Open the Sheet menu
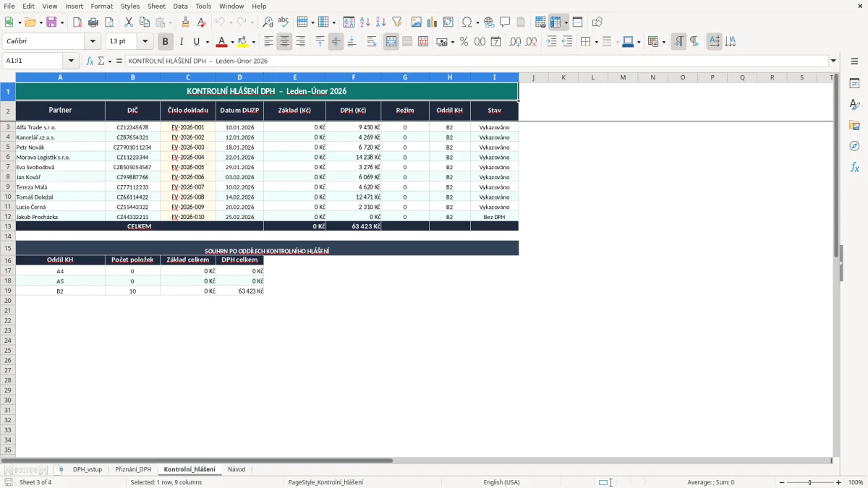Viewport: 868px width, 488px height. click(x=156, y=6)
